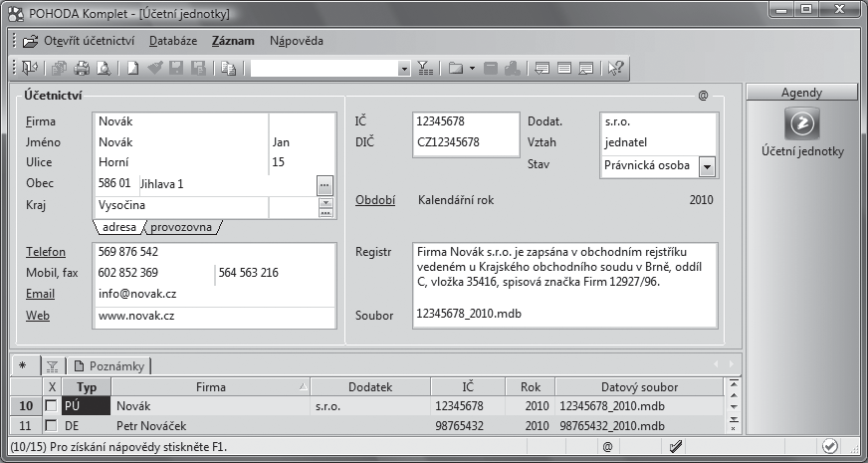The image size is (868, 463).
Task: Click the Období link label
Action: [x=375, y=200]
